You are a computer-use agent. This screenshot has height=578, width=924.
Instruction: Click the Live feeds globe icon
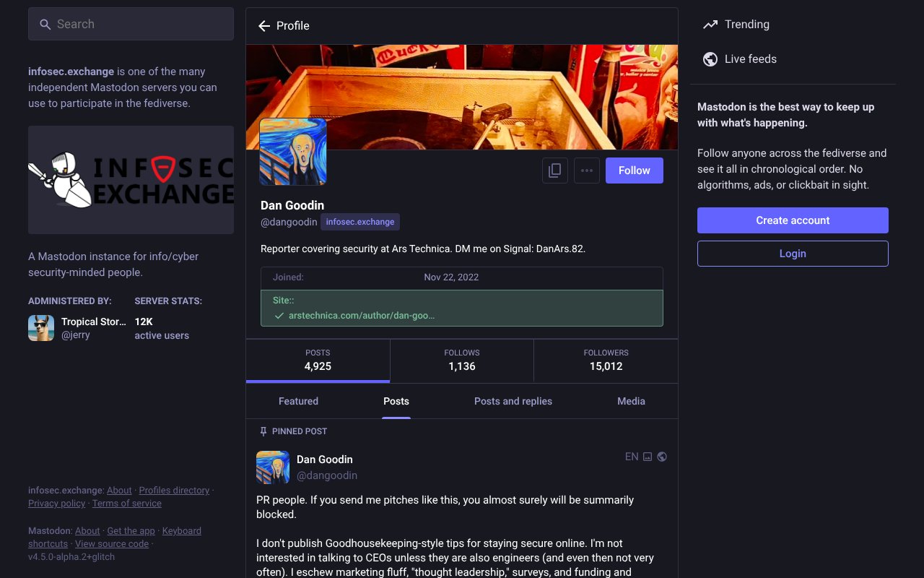710,59
